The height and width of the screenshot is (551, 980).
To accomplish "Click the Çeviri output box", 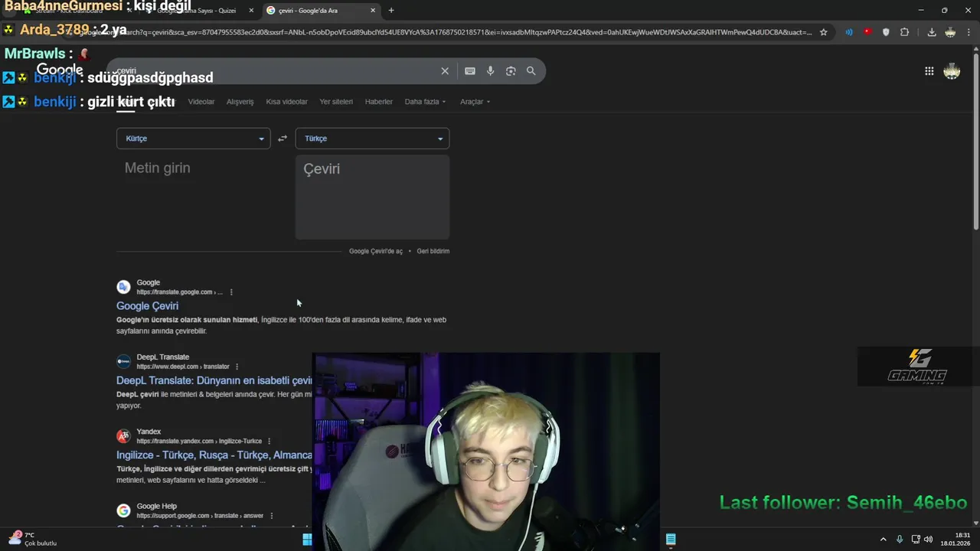I will pyautogui.click(x=372, y=197).
